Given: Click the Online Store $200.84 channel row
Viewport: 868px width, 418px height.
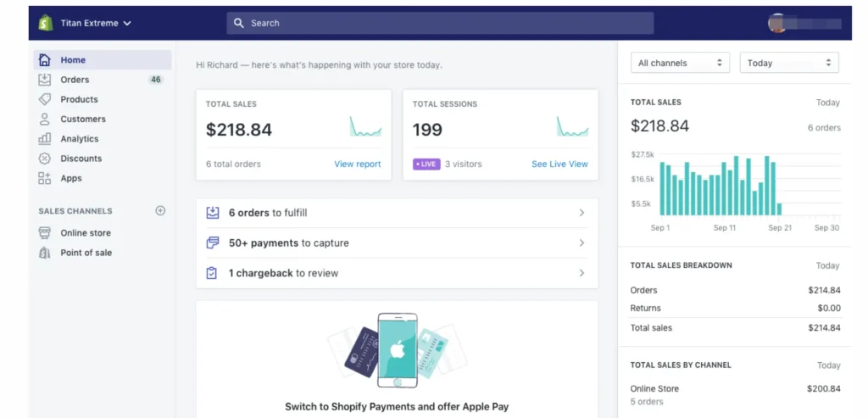Looking at the screenshot, I should point(735,388).
